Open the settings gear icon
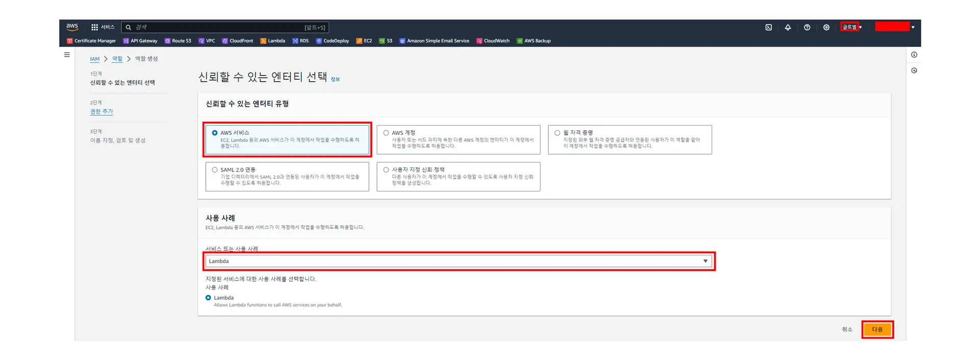980x360 pixels. point(826,28)
